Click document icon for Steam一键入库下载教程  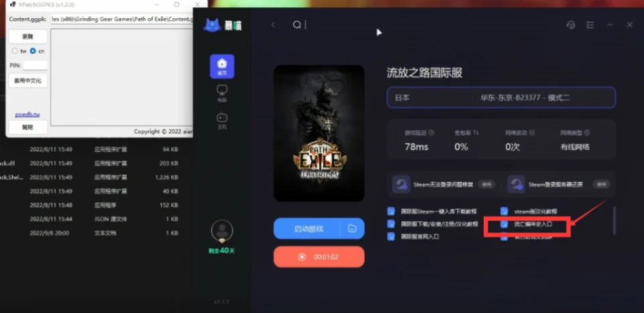(391, 212)
